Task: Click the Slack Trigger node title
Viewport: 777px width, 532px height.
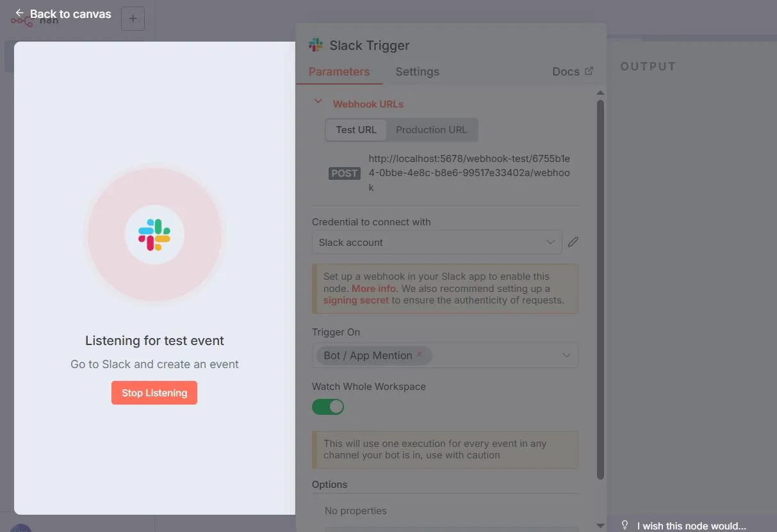Action: point(370,45)
